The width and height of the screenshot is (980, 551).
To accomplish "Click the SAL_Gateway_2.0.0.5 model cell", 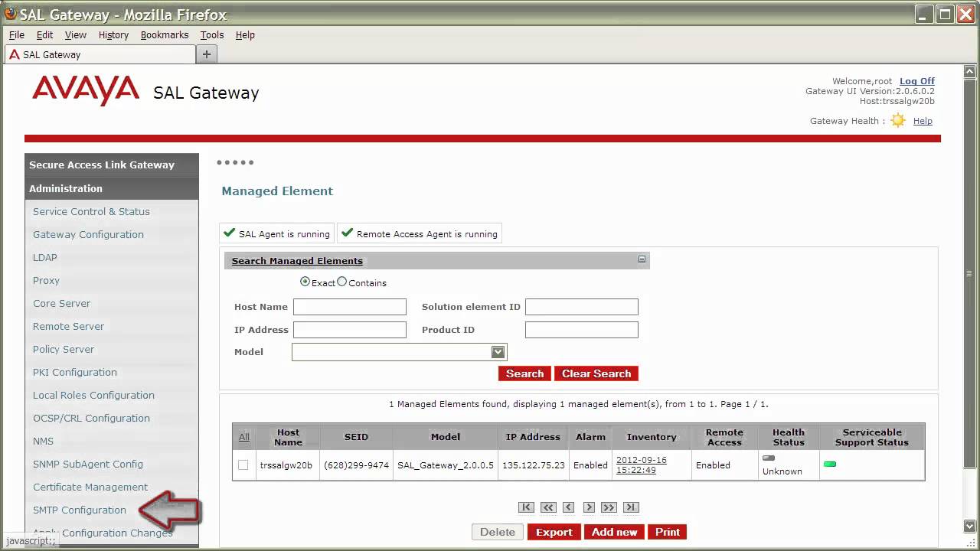I will (x=446, y=465).
